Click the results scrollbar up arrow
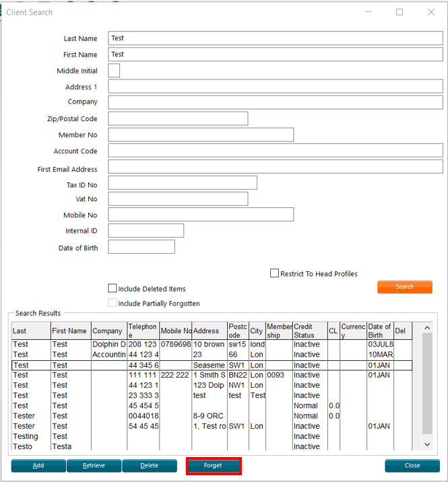This screenshot has width=448, height=482. 427,328
